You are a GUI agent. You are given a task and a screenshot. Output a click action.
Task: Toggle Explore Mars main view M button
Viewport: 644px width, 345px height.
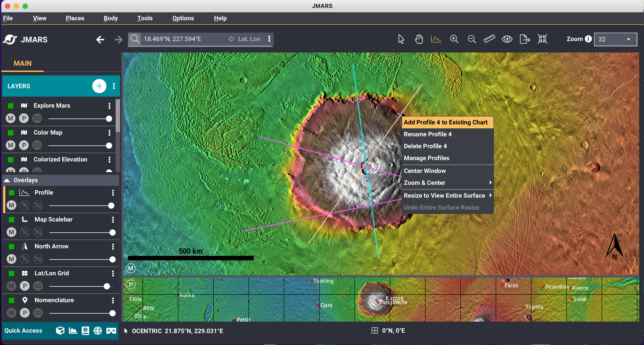point(11,118)
